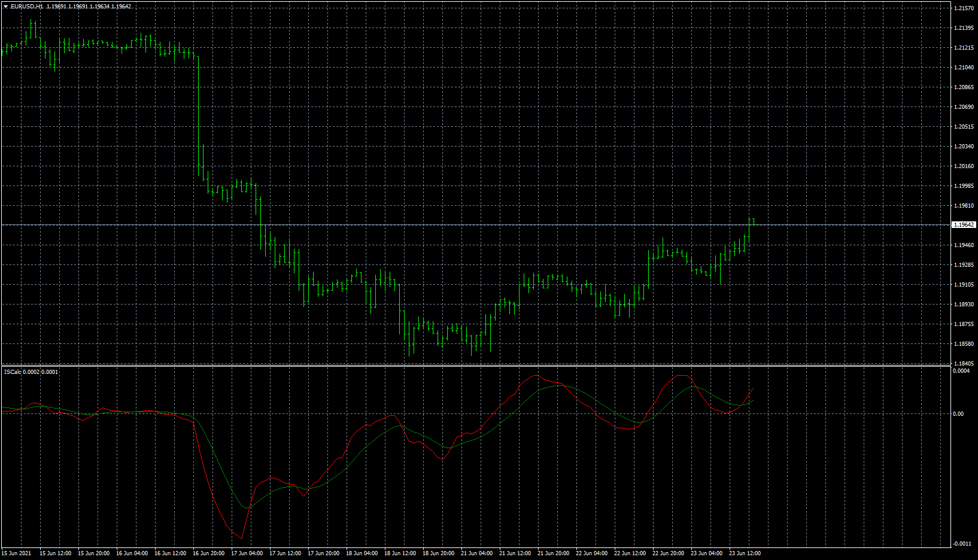Click price scale value 1.18755
The image size is (978, 560).
click(x=964, y=324)
